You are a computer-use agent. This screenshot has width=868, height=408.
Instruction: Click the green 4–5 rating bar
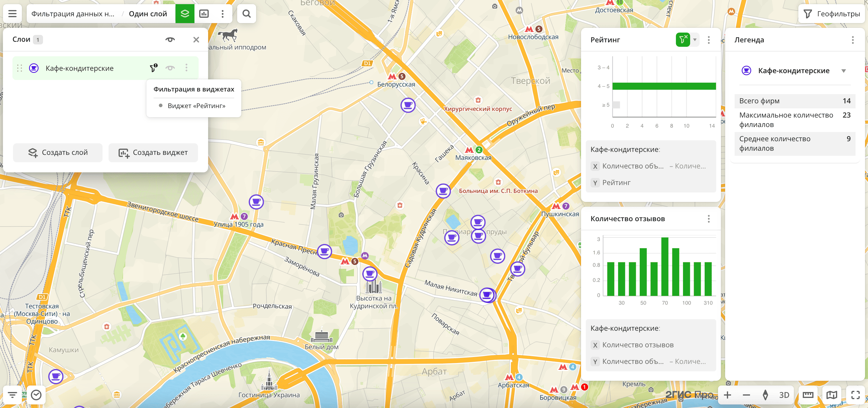coord(664,86)
